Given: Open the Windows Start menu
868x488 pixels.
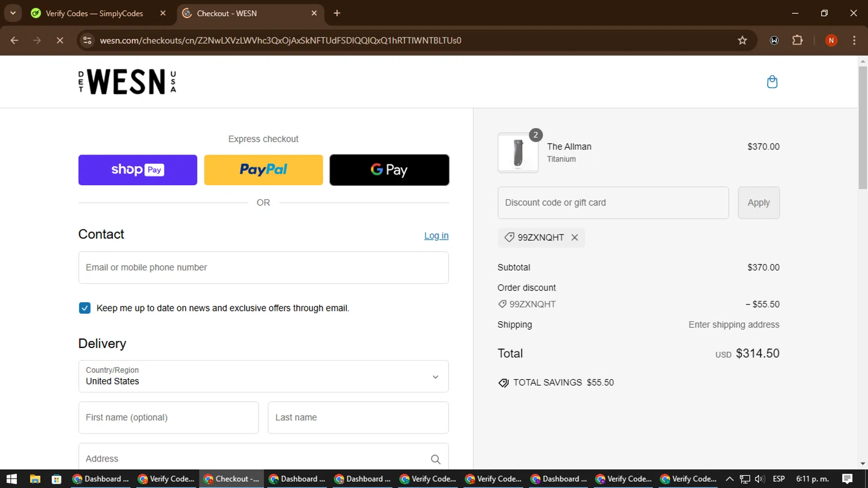Looking at the screenshot, I should click(x=12, y=479).
